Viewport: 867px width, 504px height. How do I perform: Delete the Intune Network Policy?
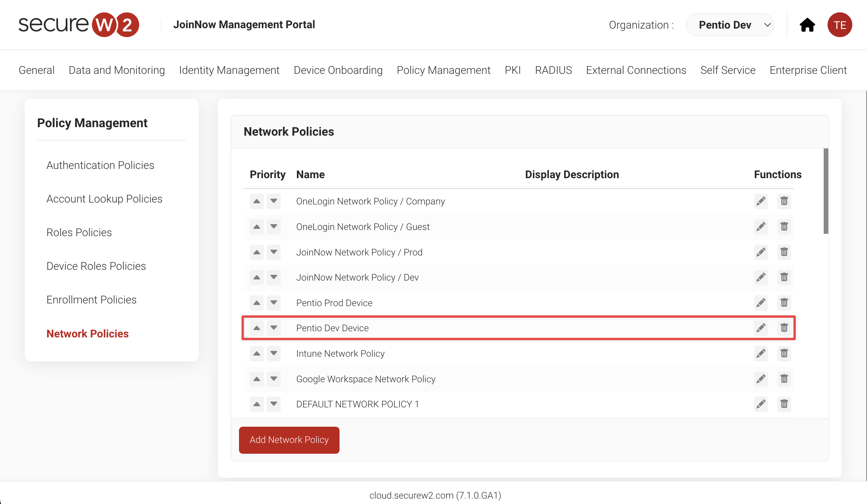(x=784, y=353)
